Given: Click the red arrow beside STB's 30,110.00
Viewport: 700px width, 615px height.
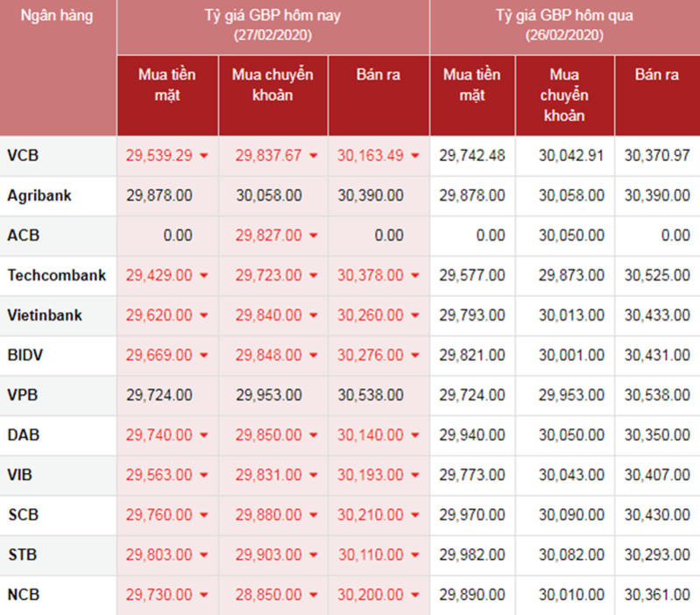Looking at the screenshot, I should click(415, 555).
